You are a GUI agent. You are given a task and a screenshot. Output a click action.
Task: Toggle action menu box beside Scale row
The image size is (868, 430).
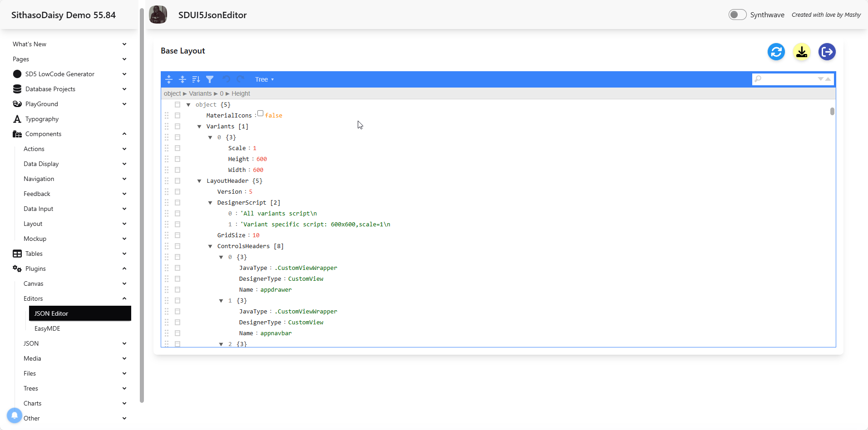coord(178,148)
